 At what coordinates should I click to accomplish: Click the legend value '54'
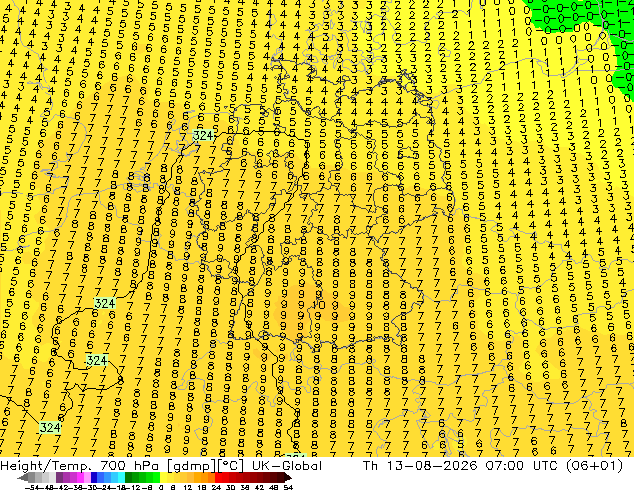[288, 488]
